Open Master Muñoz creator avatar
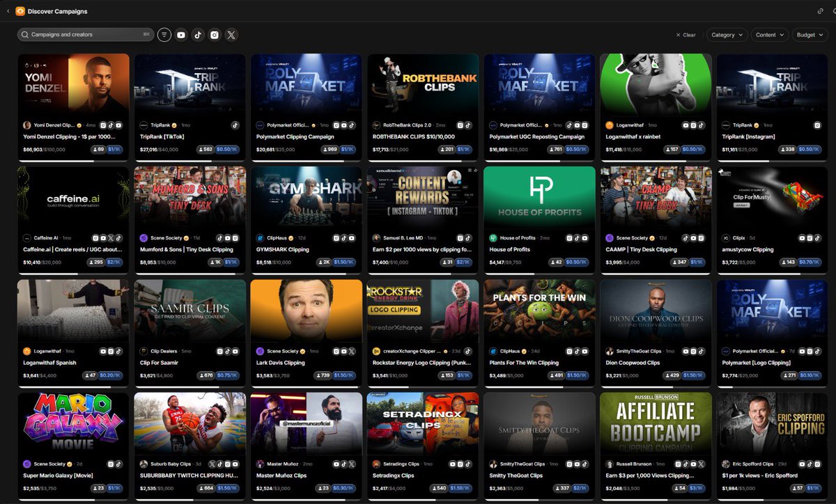Screen dimensions: 836x504 pyautogui.click(x=260, y=464)
